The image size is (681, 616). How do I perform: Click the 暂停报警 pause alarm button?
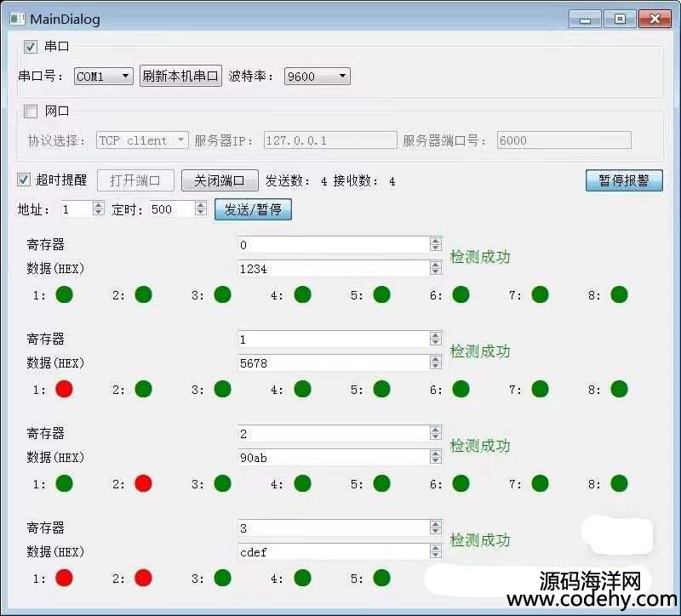click(624, 180)
